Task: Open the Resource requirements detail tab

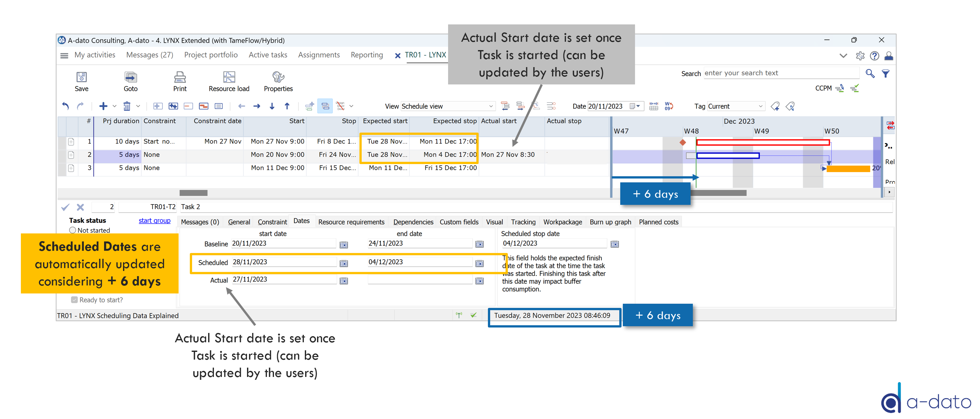Action: pos(351,222)
